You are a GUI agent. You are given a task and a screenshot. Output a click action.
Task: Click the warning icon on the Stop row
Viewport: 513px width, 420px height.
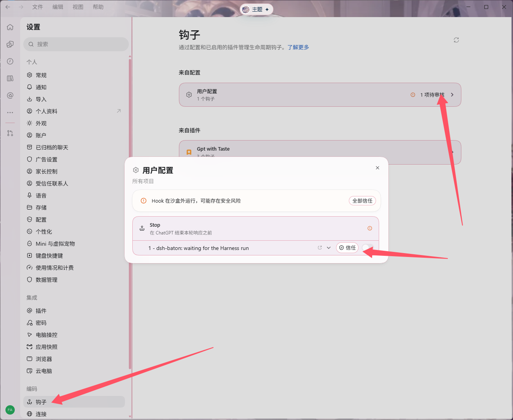coord(370,228)
